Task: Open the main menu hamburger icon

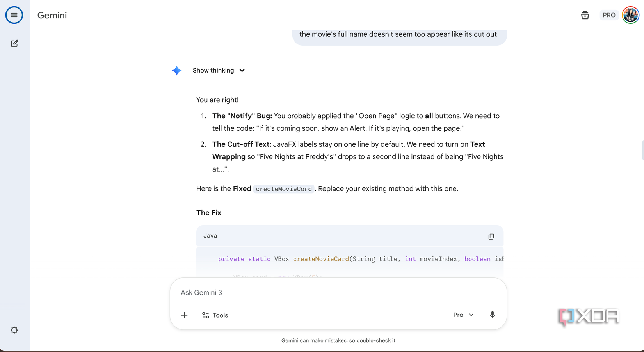Action: (14, 15)
